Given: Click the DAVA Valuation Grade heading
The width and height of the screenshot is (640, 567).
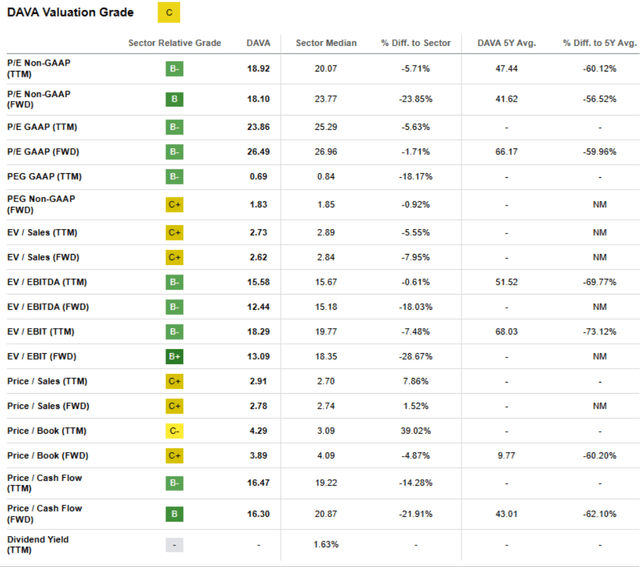Looking at the screenshot, I should 70,13.
